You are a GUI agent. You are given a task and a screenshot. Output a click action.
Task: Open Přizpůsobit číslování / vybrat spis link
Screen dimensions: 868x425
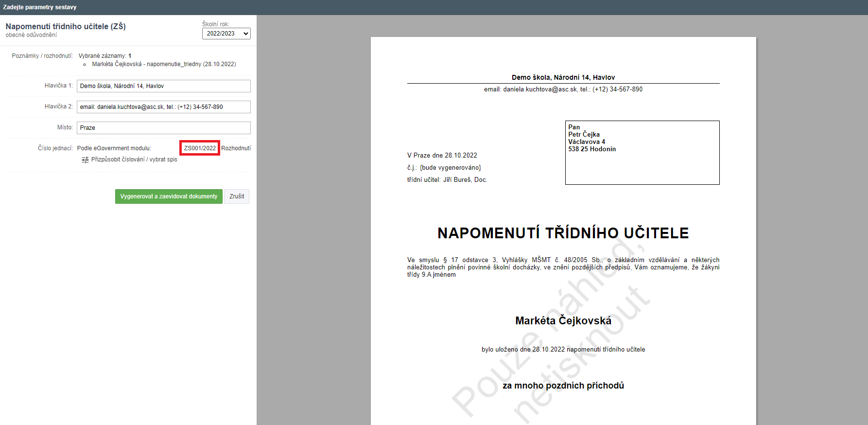coord(134,159)
